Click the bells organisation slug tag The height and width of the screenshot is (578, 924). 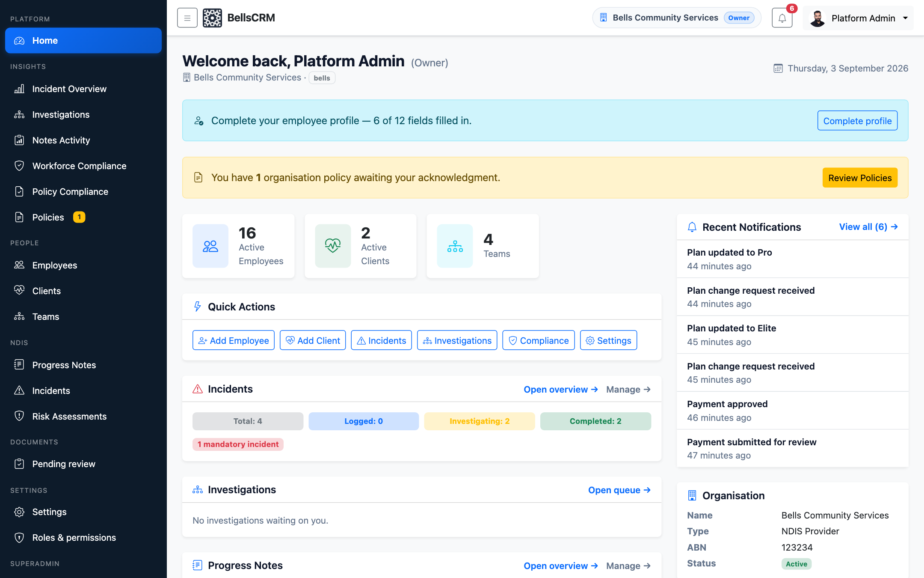coord(322,78)
